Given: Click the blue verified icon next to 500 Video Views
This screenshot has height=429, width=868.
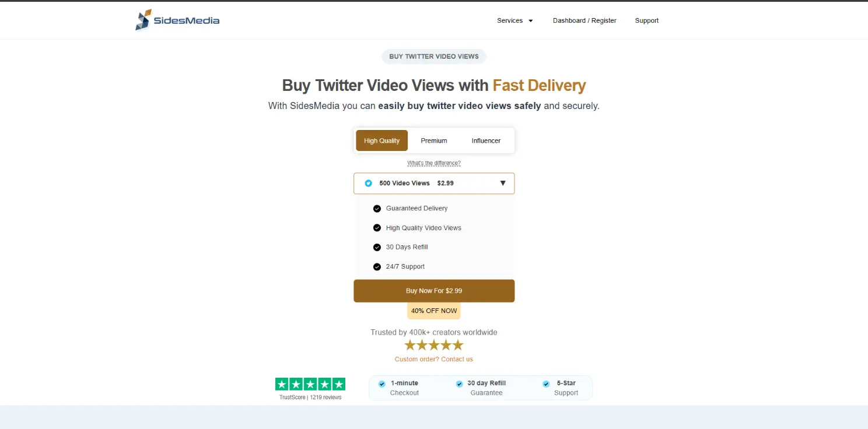Looking at the screenshot, I should click(368, 182).
